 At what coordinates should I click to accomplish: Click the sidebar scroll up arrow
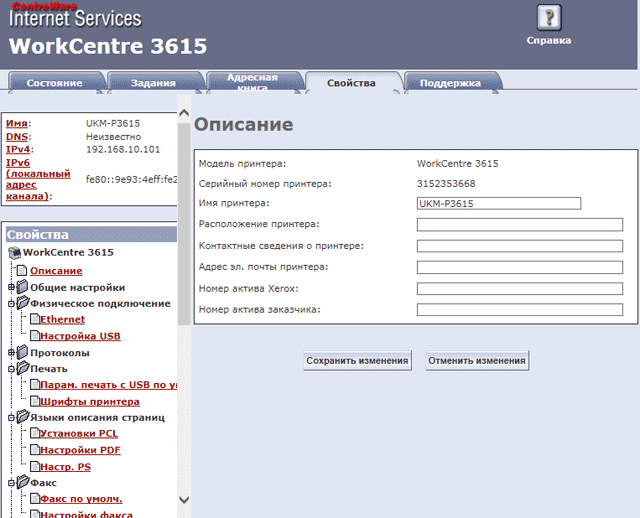click(x=184, y=113)
